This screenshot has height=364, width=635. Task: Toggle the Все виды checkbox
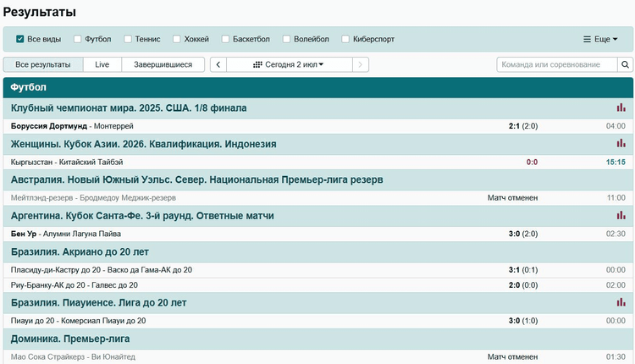point(20,39)
